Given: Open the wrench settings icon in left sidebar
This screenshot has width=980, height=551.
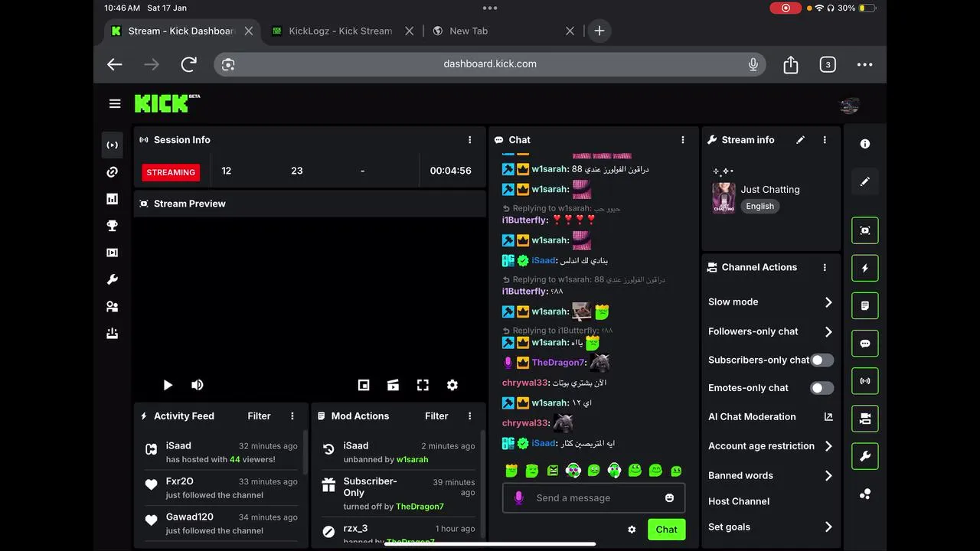Looking at the screenshot, I should 113,280.
